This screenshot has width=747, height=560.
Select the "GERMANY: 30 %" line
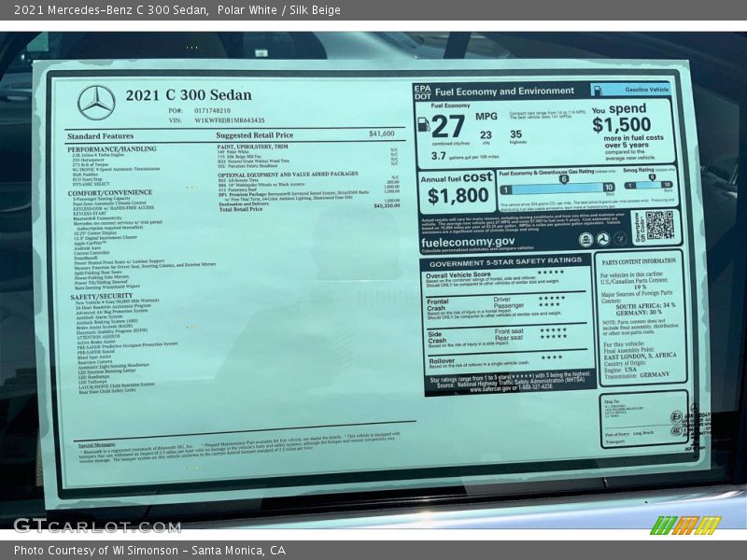(639, 313)
